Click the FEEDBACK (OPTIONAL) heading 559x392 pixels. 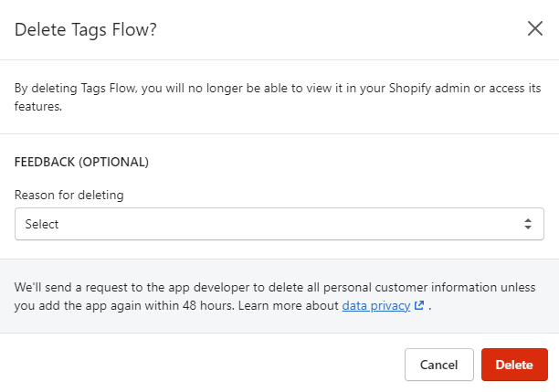tap(81, 162)
